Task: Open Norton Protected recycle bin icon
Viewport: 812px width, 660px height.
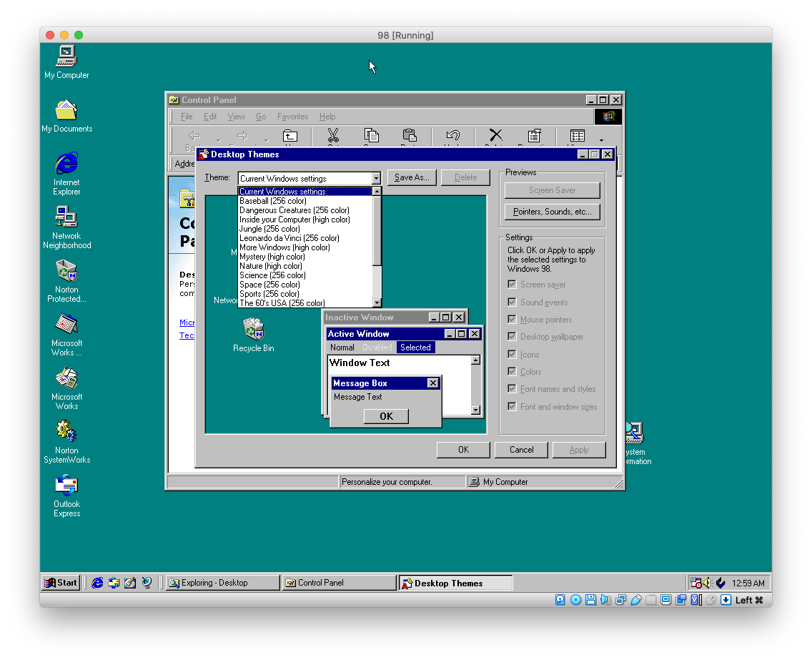Action: pyautogui.click(x=66, y=281)
